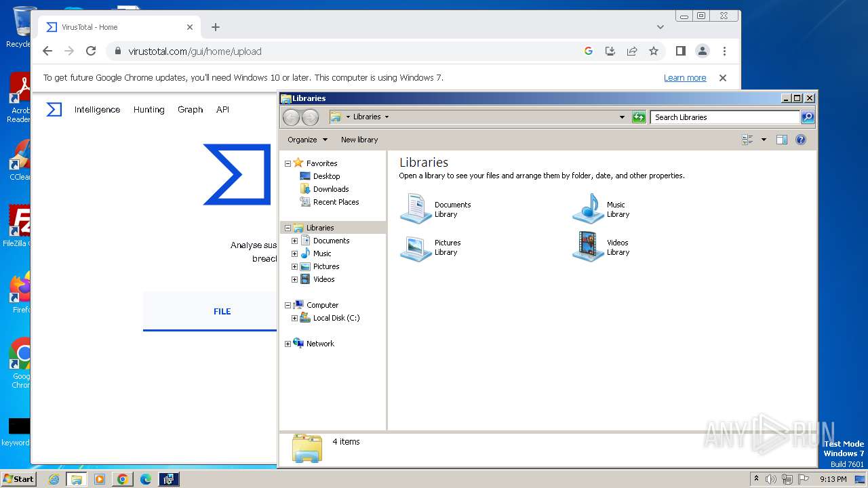Open Chrome's three-dot menu
Screen dimensions: 868x488
tap(724, 51)
